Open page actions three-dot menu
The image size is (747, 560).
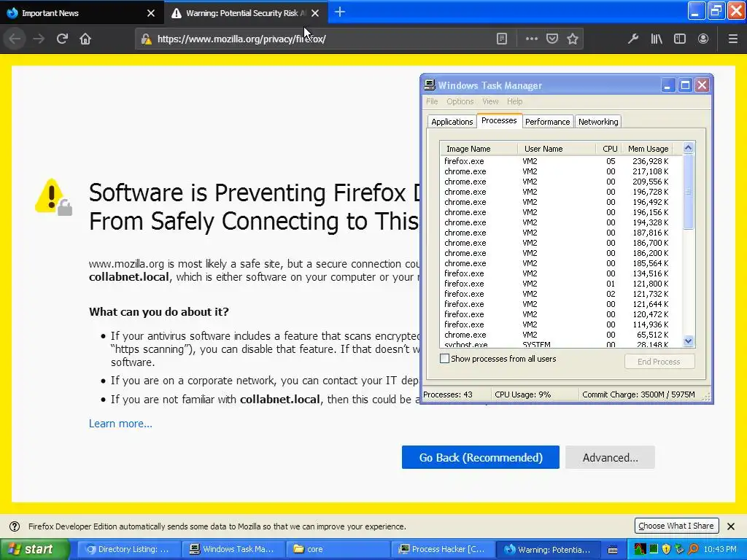point(532,39)
